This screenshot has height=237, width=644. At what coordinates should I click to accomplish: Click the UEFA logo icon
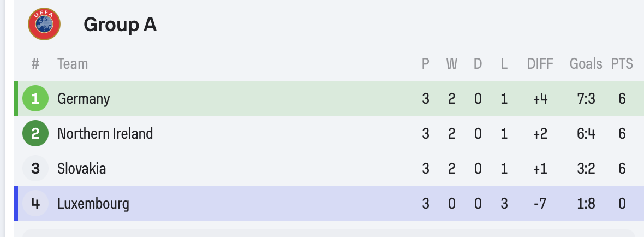tap(44, 25)
